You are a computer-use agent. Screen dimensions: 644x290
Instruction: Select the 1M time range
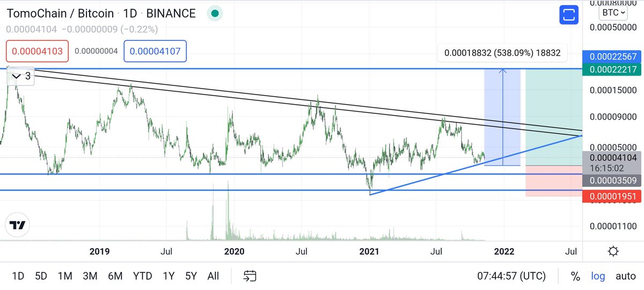click(x=65, y=276)
